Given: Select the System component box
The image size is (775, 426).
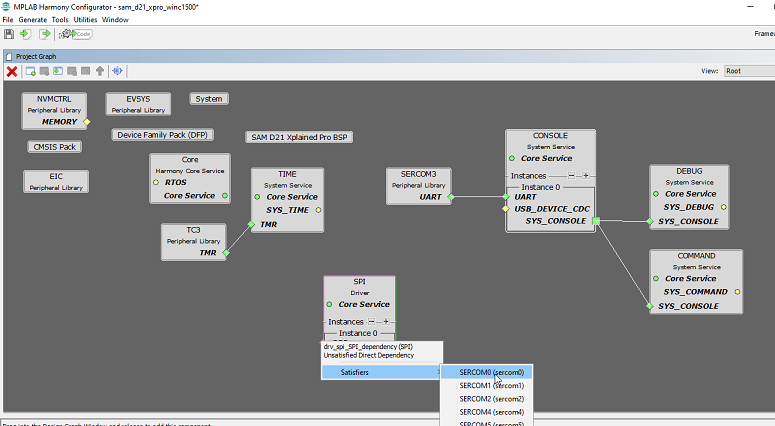Looking at the screenshot, I should 209,99.
